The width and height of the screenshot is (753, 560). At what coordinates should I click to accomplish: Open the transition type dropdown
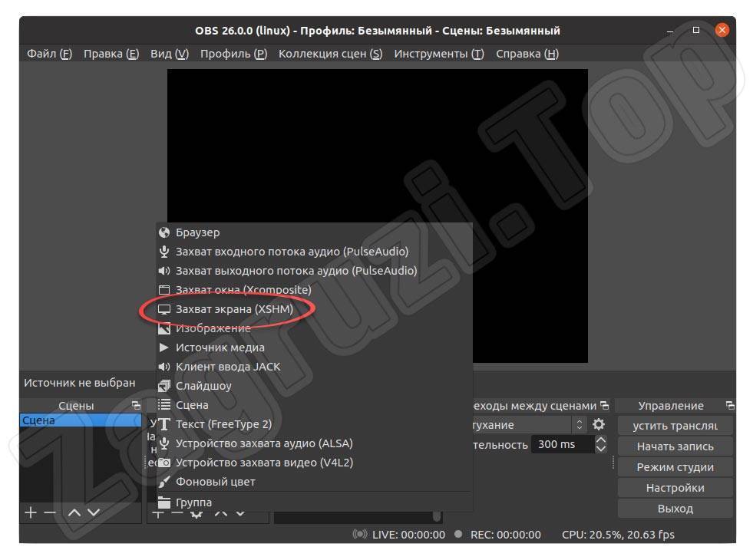529,425
